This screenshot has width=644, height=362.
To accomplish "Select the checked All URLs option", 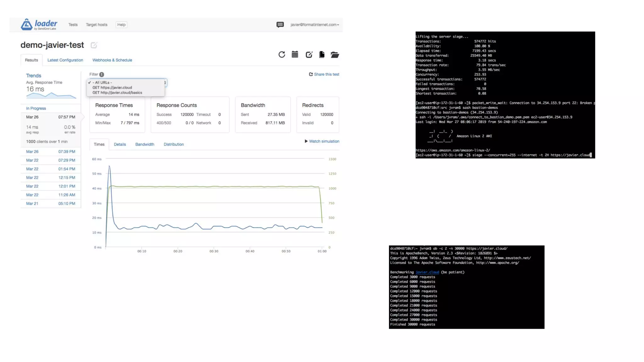I will coord(102,83).
